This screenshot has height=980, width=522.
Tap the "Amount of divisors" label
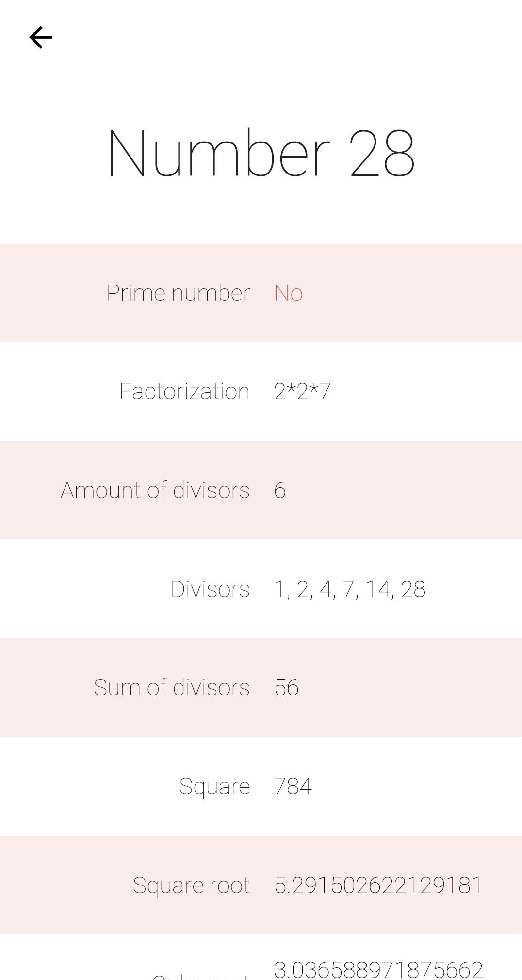[155, 490]
